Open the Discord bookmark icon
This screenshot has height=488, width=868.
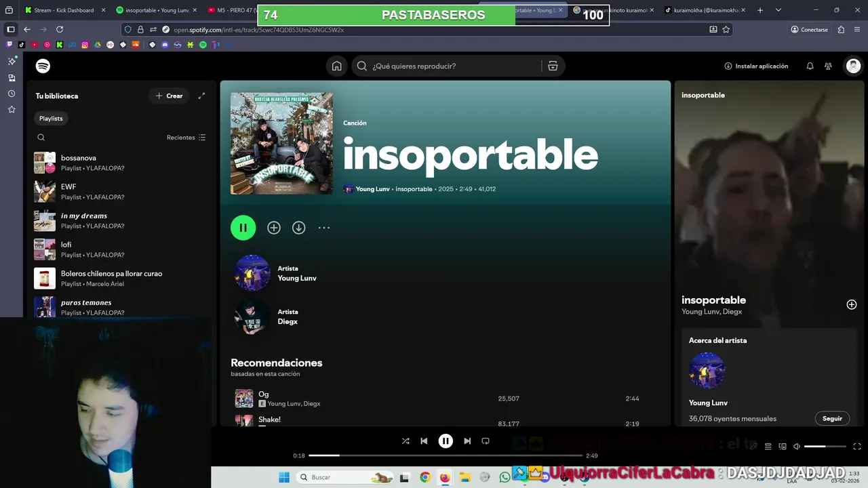[x=165, y=45]
